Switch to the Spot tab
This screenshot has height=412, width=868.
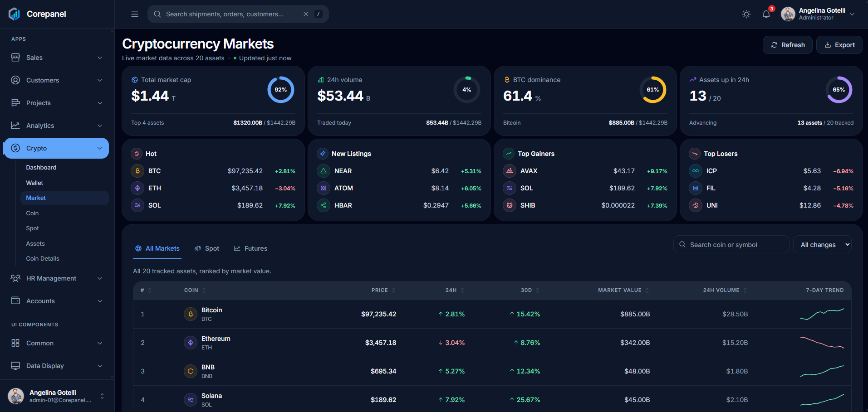point(207,248)
